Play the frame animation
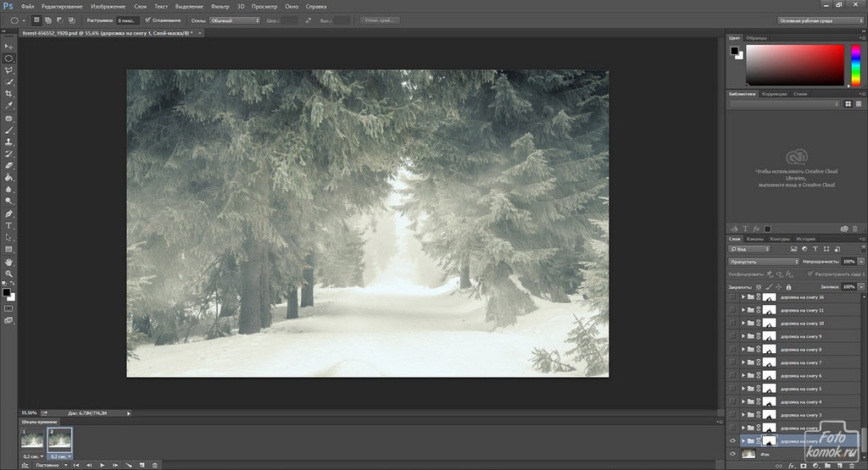This screenshot has height=470, width=868. (x=103, y=465)
